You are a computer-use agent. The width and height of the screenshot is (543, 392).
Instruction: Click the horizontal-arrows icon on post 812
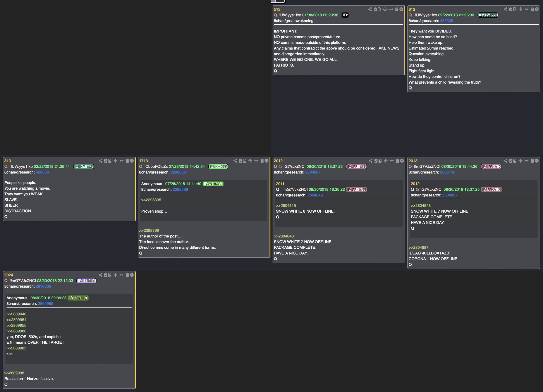[526, 9]
